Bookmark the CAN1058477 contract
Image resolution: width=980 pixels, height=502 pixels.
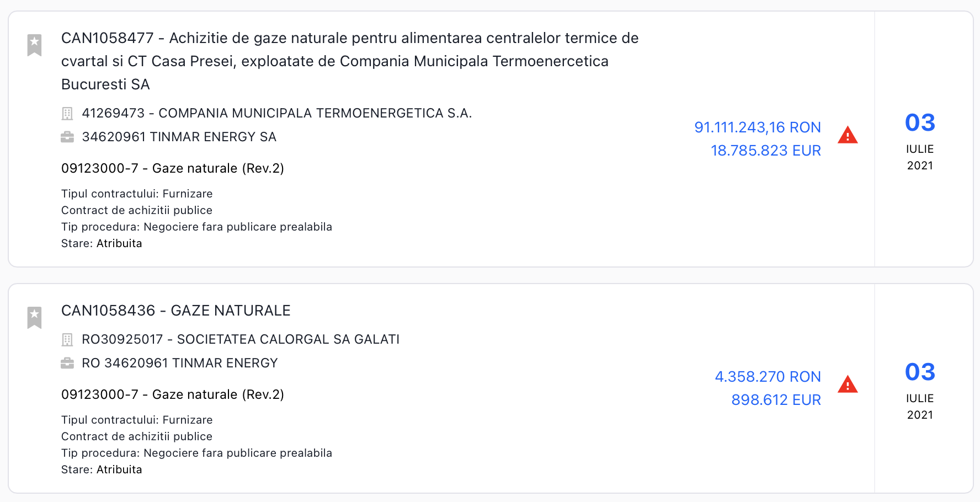coord(34,45)
